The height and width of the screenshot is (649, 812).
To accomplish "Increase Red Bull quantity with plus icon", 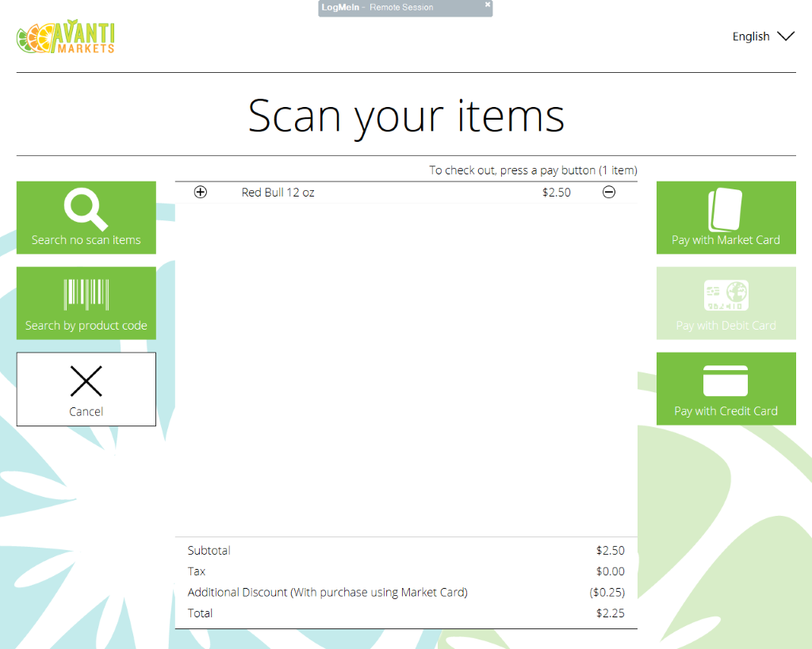I will click(201, 193).
